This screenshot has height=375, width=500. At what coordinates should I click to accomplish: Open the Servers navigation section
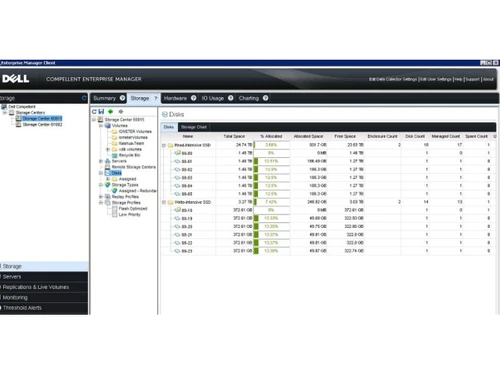44,277
